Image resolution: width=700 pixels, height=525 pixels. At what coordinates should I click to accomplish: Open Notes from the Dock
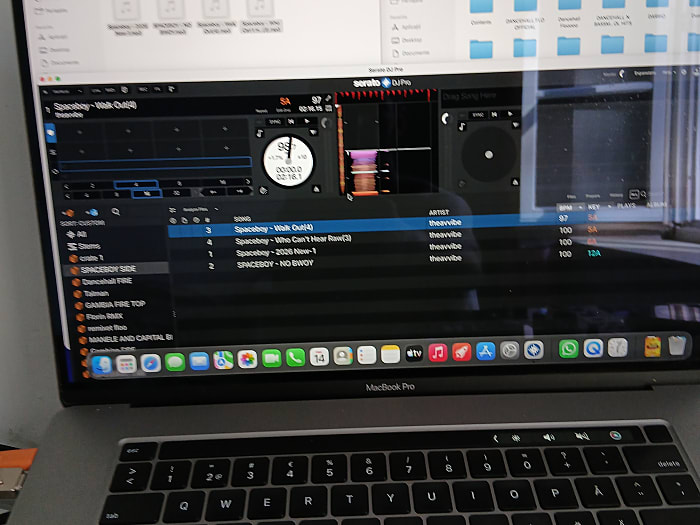point(391,354)
